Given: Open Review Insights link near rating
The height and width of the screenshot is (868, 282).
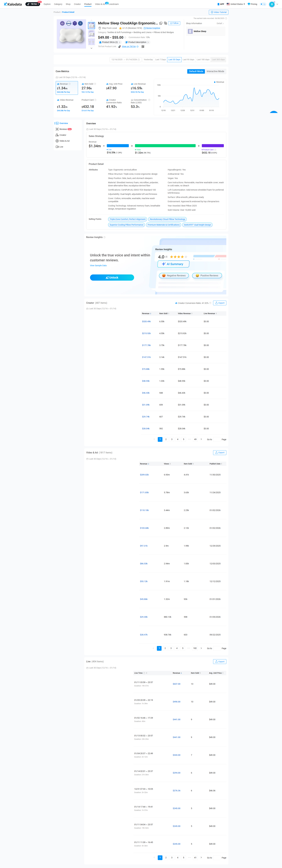Looking at the screenshot, I should tap(152, 28).
